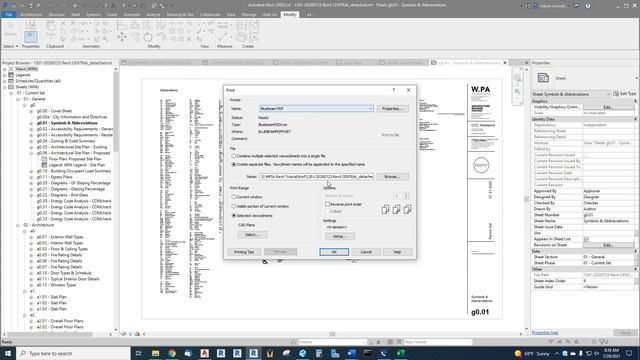Open Calculator from taskbar

[x=319, y=353]
